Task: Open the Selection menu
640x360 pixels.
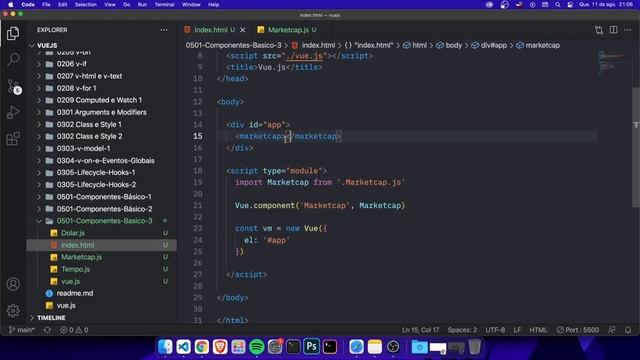Action: (x=85, y=4)
